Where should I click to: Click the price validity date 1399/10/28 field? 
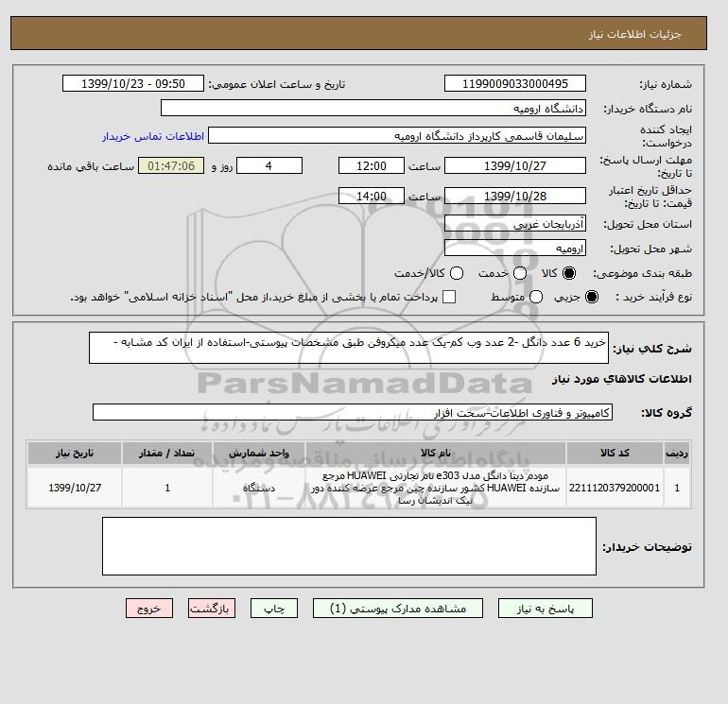tap(515, 196)
